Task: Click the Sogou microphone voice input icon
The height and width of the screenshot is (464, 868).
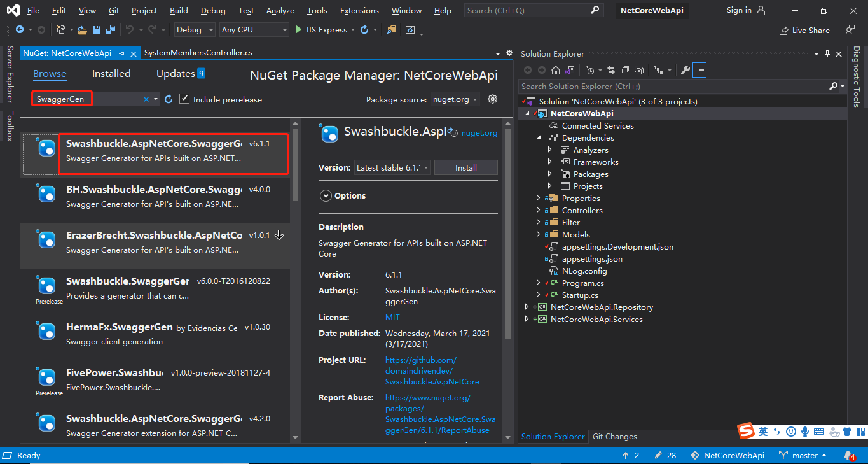Action: click(x=805, y=432)
